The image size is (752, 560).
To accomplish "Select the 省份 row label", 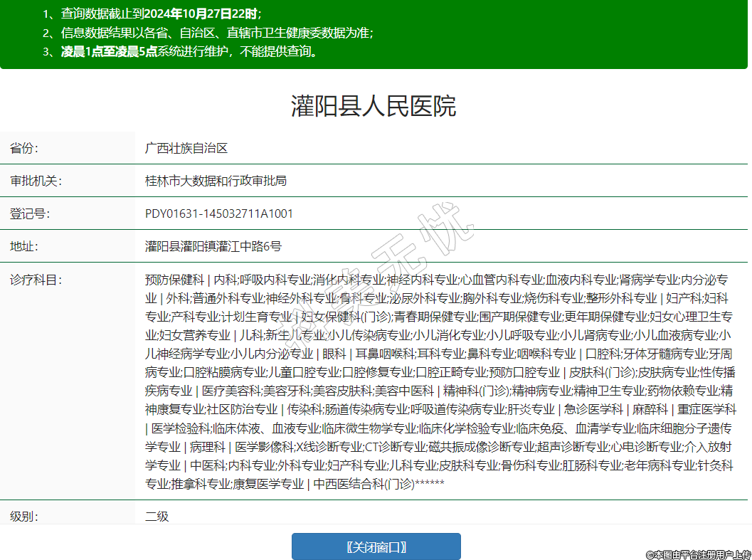I will 24,148.
